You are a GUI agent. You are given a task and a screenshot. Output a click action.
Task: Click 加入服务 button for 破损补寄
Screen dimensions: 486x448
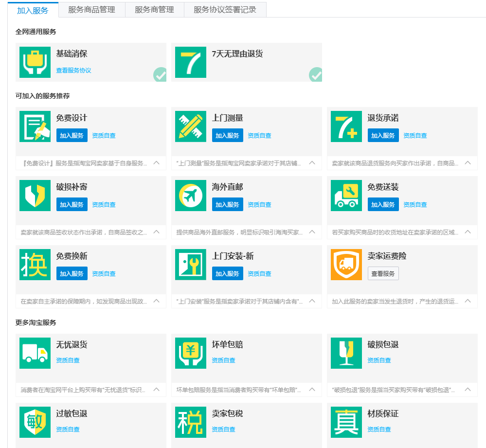click(72, 204)
